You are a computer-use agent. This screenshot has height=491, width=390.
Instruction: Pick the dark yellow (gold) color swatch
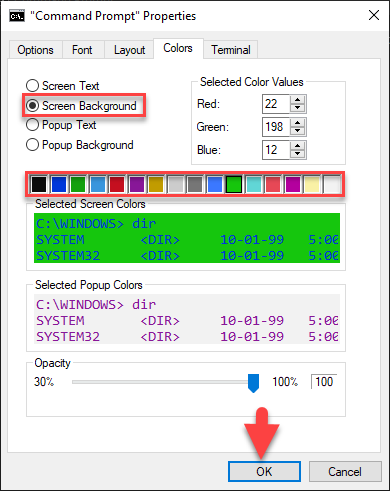[156, 184]
